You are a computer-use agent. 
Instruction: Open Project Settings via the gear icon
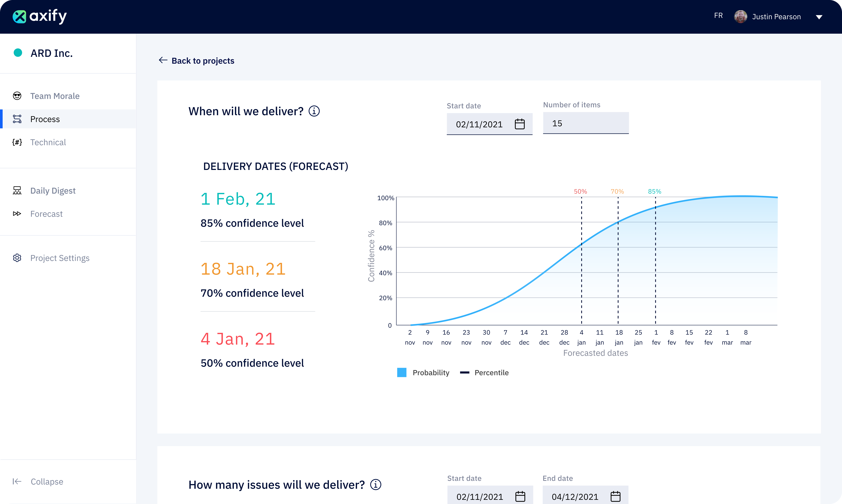[17, 258]
